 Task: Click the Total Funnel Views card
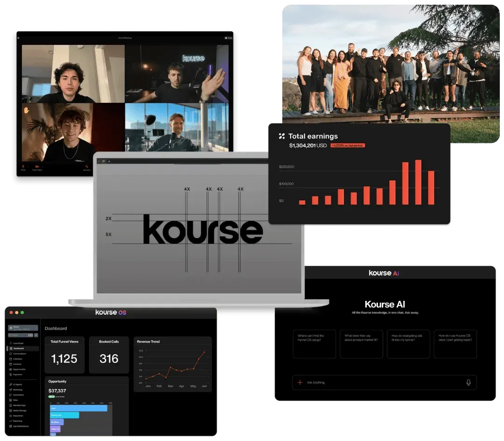coord(64,355)
